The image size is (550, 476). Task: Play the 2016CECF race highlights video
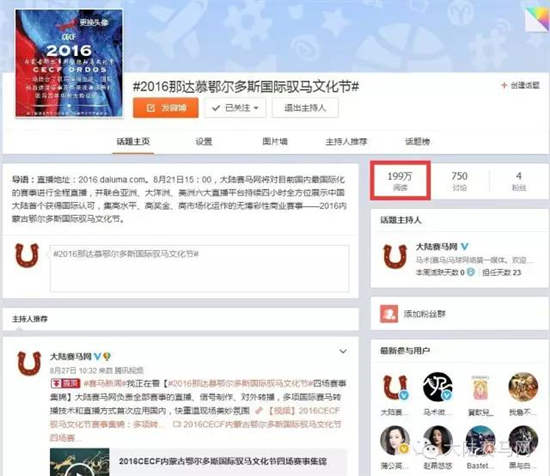(x=80, y=463)
